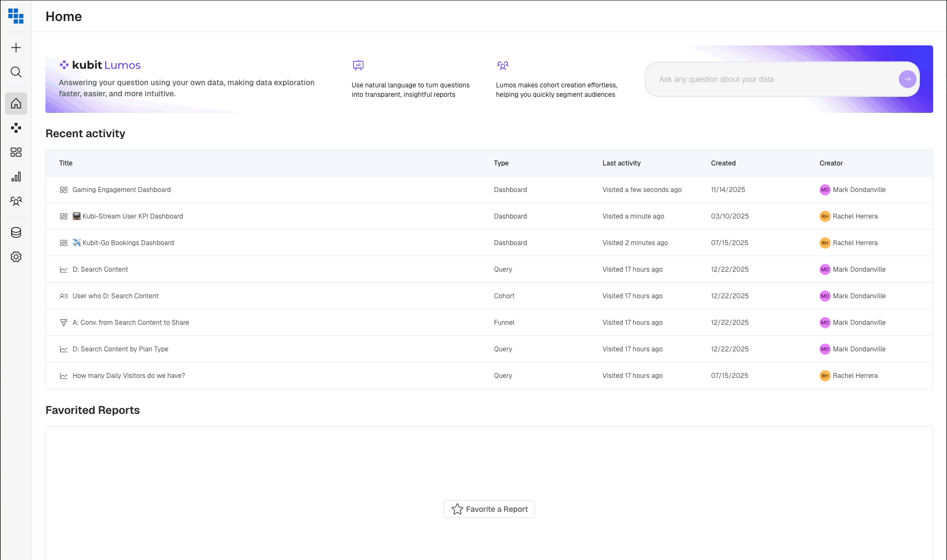Image resolution: width=947 pixels, height=560 pixels.
Task: Click the Type column header
Action: pyautogui.click(x=501, y=163)
